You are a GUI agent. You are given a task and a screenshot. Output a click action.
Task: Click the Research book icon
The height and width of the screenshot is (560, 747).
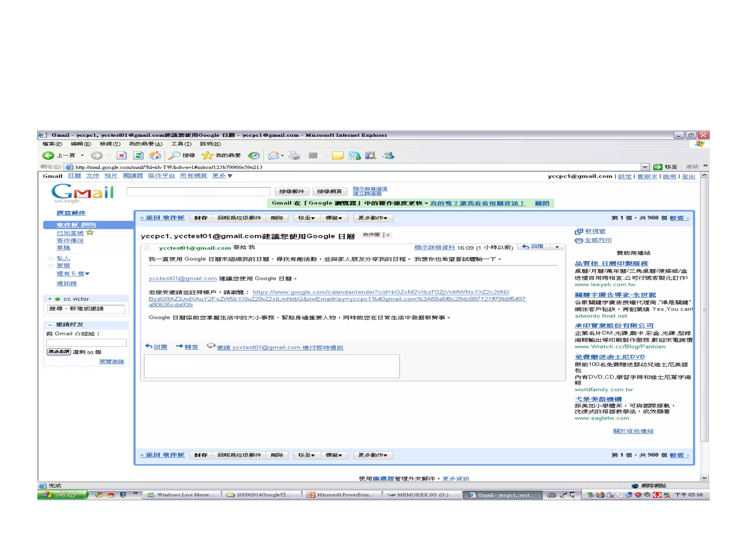point(371,156)
